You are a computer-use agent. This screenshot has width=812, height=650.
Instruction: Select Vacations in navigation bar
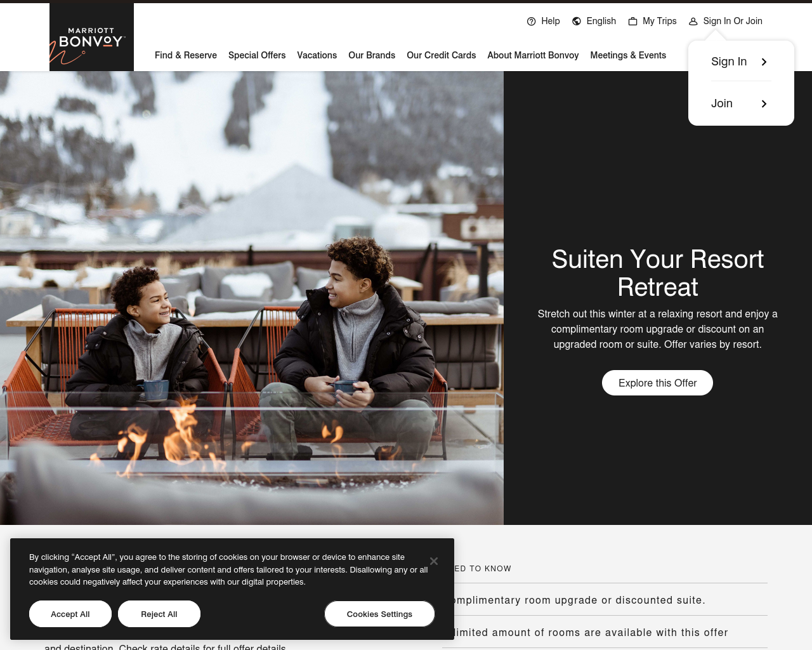click(317, 55)
